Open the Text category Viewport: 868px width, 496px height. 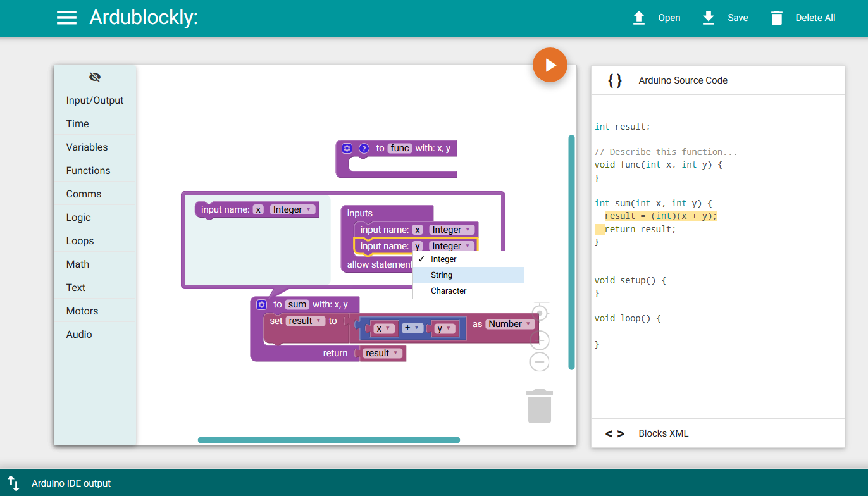coord(95,288)
